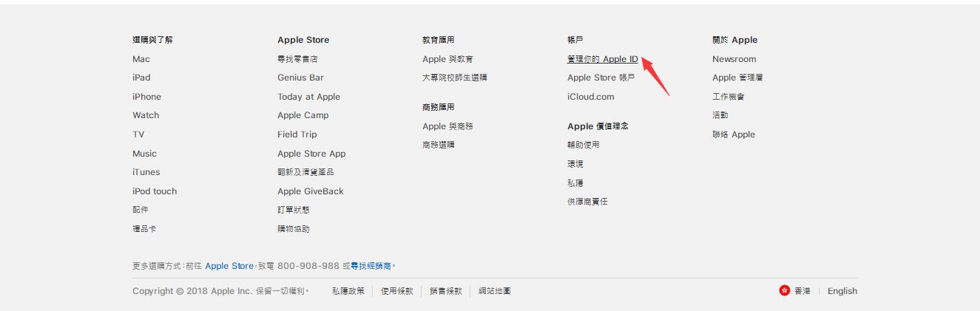Go to the iCloud.com link

click(590, 97)
